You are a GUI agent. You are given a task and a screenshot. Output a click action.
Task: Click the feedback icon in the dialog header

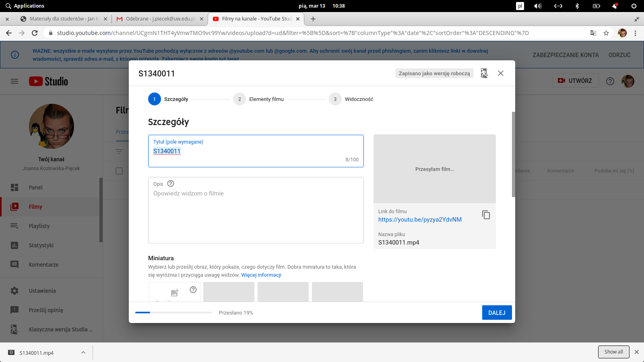484,73
